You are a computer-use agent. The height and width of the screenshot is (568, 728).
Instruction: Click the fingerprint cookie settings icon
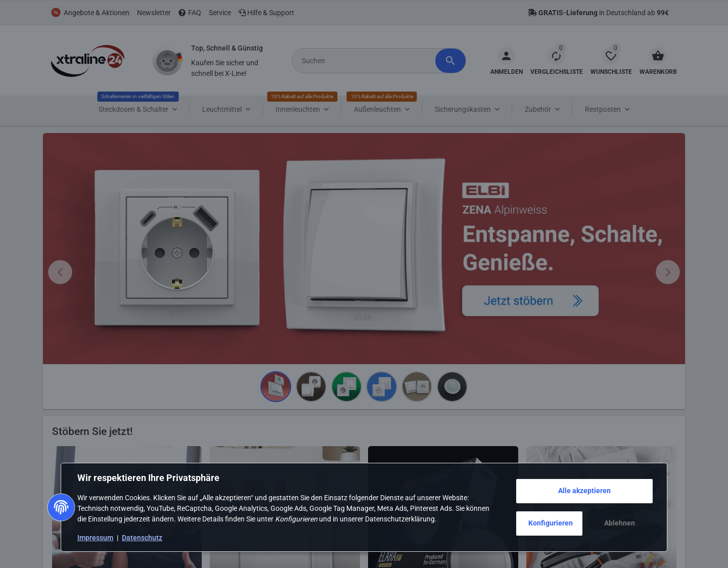(61, 507)
